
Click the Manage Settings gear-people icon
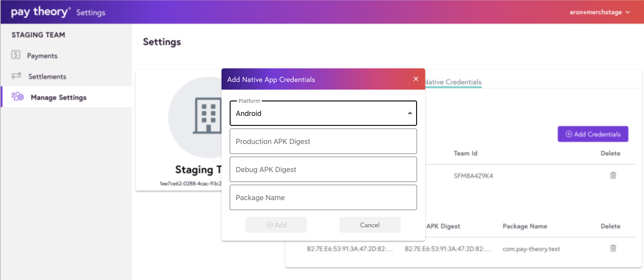tap(17, 97)
